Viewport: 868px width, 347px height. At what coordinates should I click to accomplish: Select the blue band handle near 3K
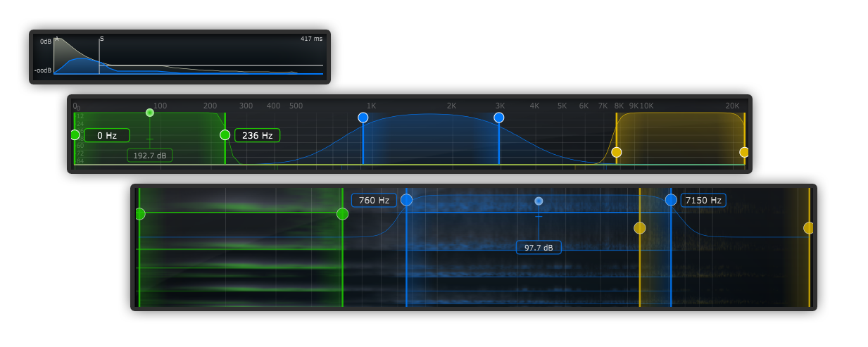click(x=499, y=118)
